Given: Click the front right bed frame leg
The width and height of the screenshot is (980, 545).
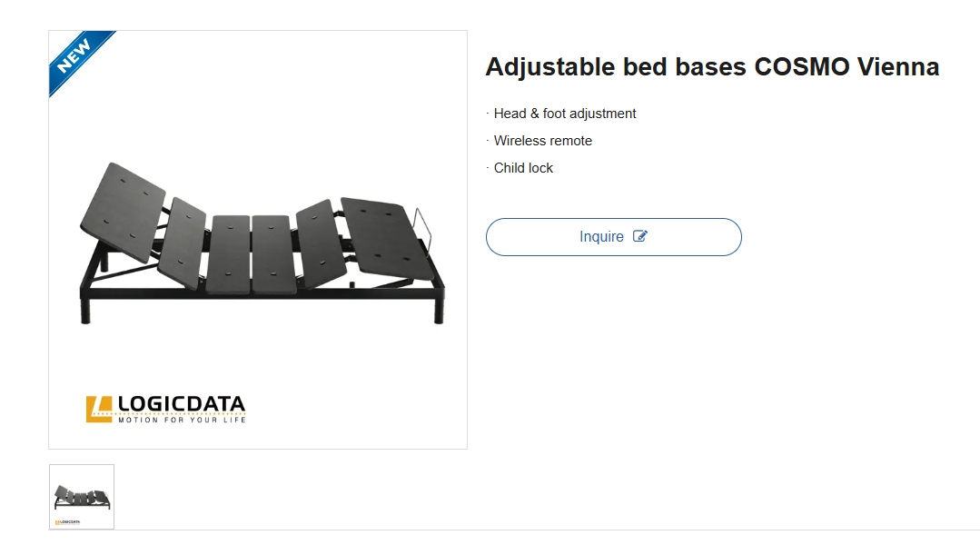Looking at the screenshot, I should (x=440, y=311).
